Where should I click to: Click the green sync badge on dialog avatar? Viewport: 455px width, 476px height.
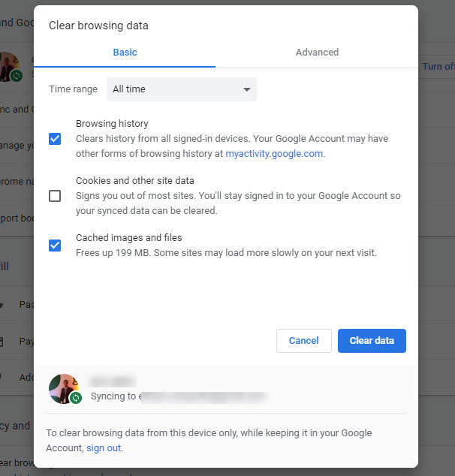click(x=76, y=398)
